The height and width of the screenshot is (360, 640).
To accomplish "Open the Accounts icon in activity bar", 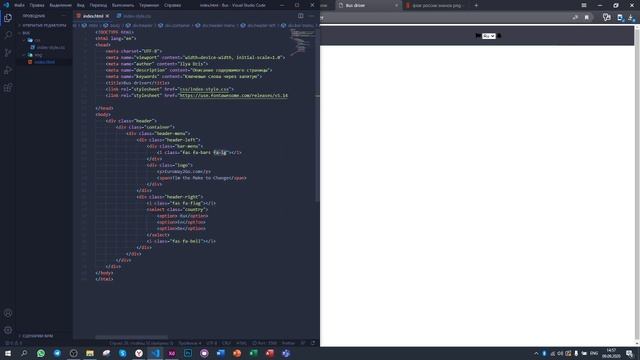I will pos(8,313).
